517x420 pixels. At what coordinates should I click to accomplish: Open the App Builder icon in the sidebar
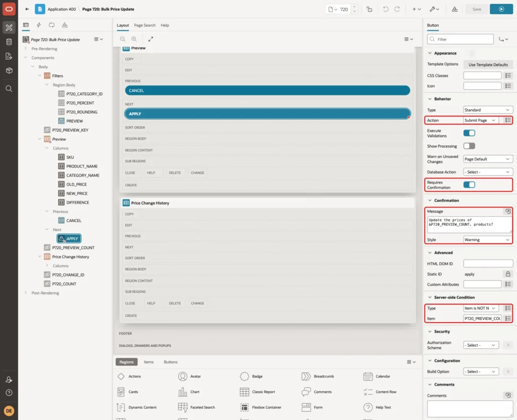(9, 28)
